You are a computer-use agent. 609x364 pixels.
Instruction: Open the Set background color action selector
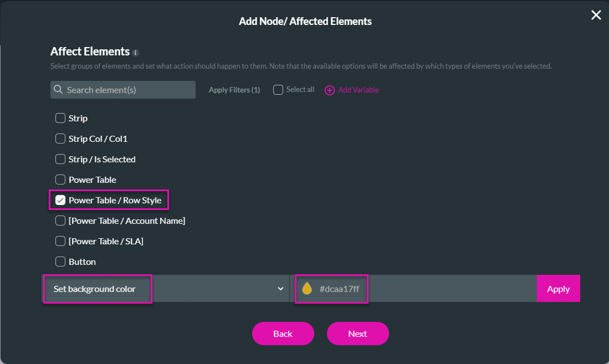[x=98, y=288]
